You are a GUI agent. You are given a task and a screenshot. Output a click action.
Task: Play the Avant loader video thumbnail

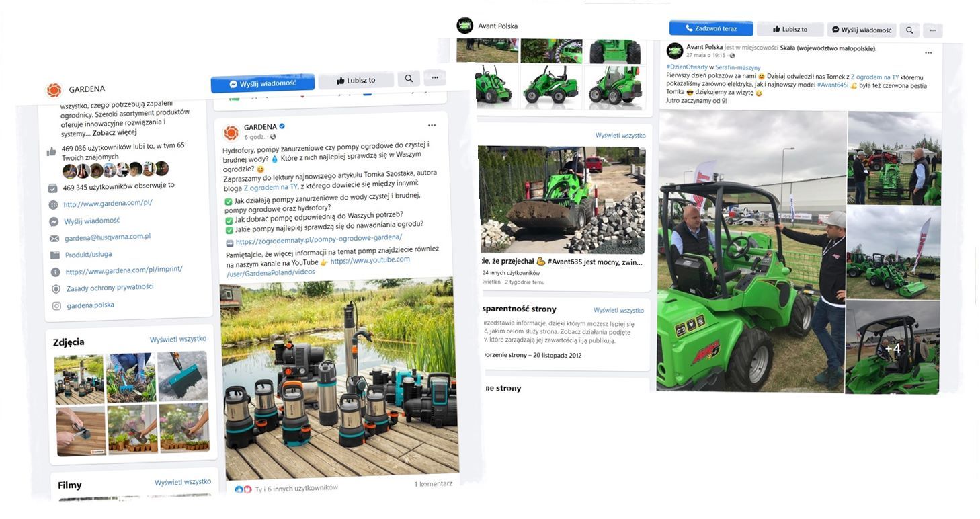(561, 200)
